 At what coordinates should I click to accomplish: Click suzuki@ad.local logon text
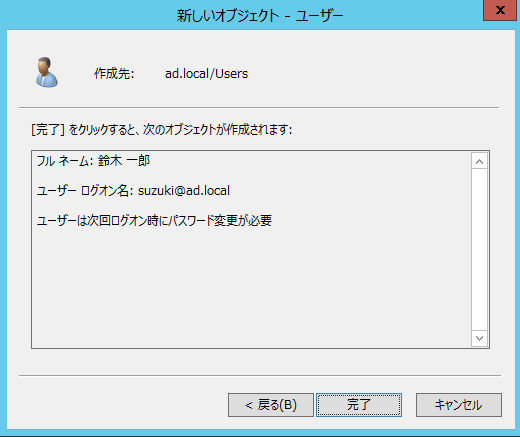(x=184, y=191)
